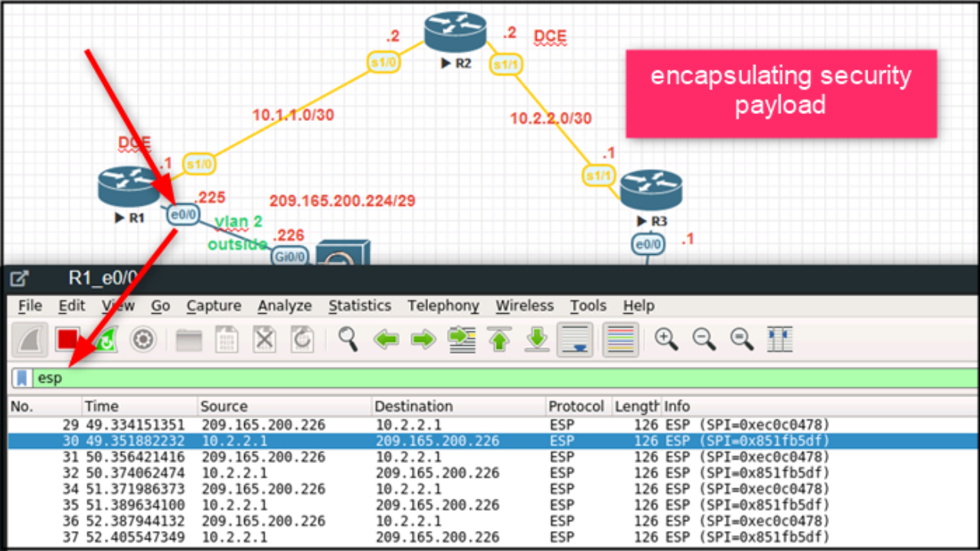980x551 pixels.
Task: Go back in packet history (left arrow)
Action: coord(386,339)
